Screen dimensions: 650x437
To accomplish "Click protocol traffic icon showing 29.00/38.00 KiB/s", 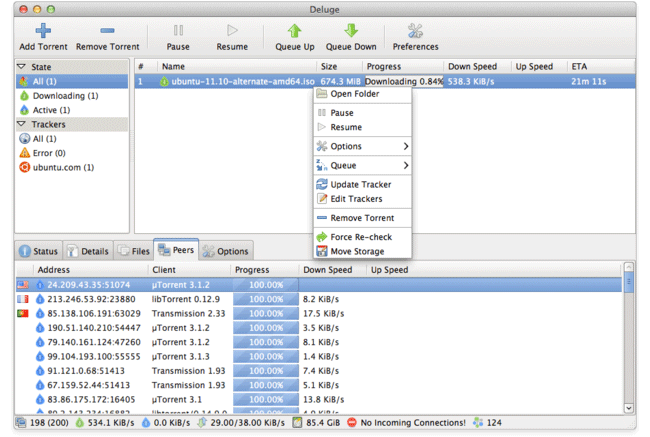I will tap(202, 422).
